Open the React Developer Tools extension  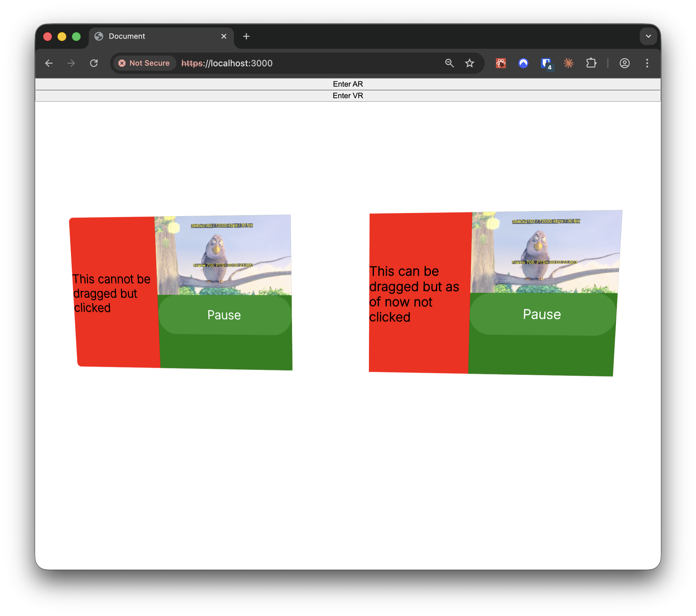tap(501, 63)
